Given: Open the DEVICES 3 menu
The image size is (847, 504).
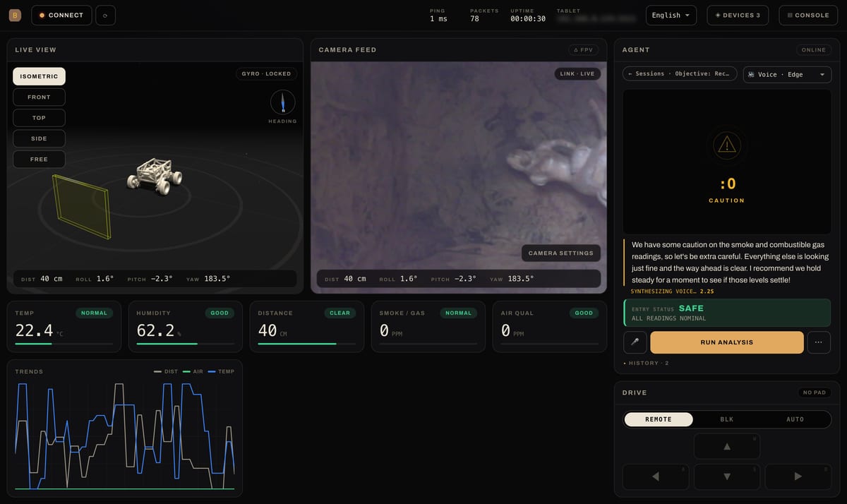Looking at the screenshot, I should tap(738, 15).
